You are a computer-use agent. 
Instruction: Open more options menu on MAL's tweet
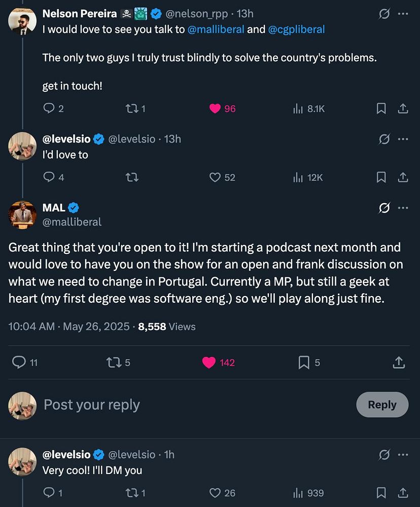click(403, 208)
